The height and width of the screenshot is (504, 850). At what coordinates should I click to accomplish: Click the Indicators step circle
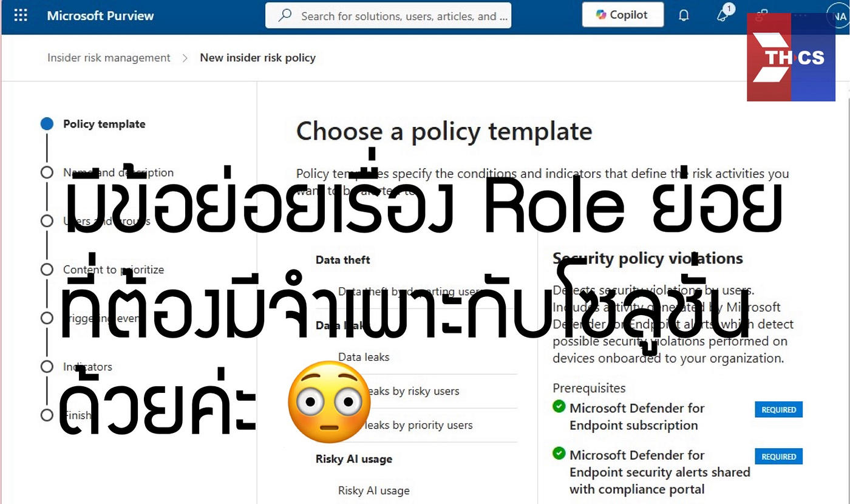click(x=47, y=366)
